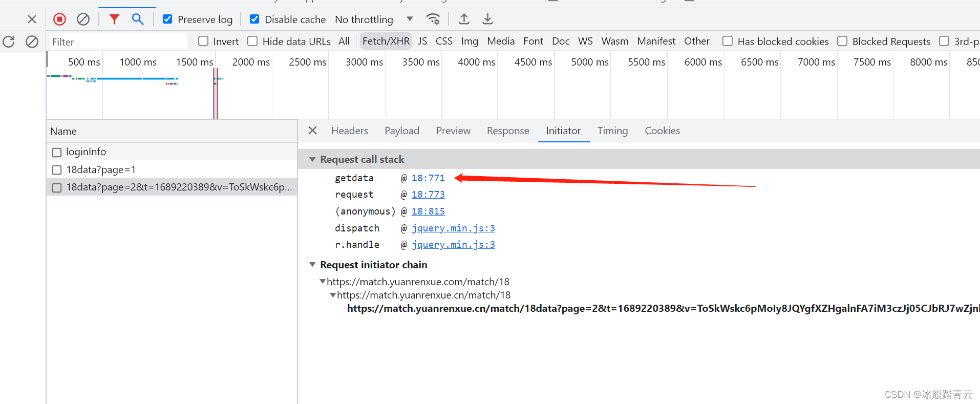Filter requests by CSS type
This screenshot has width=980, height=404.
(444, 41)
